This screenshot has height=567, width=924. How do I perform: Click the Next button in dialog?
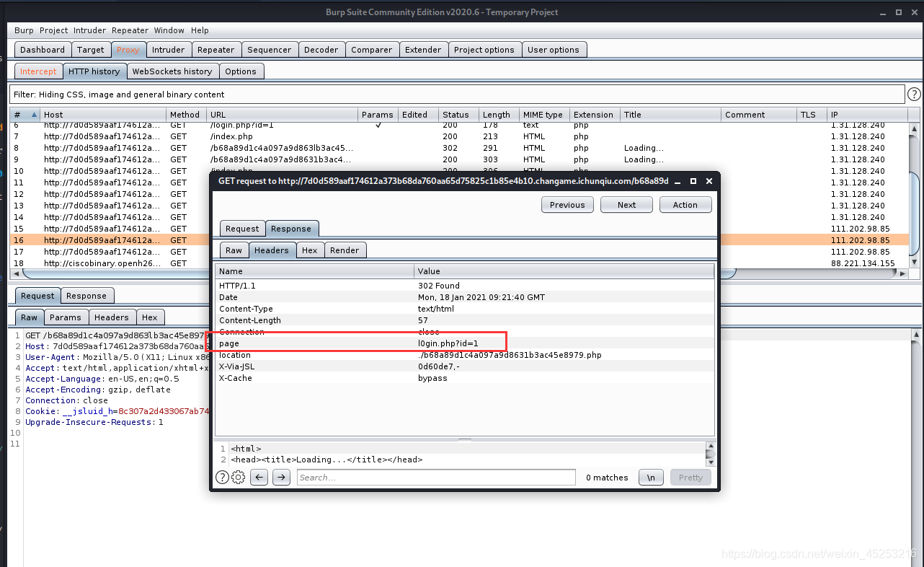coord(626,204)
